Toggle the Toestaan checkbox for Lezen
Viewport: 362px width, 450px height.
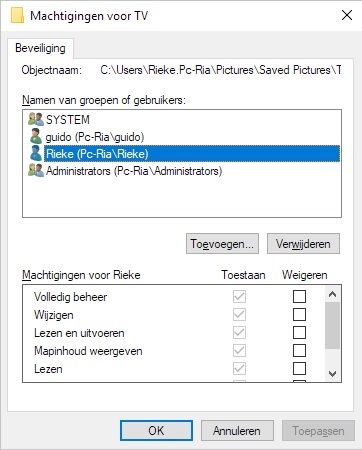coord(239,368)
